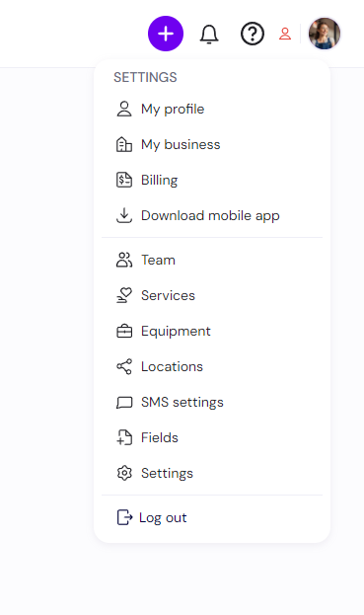This screenshot has width=364, height=615.
Task: Open My profile settings
Action: 212,109
